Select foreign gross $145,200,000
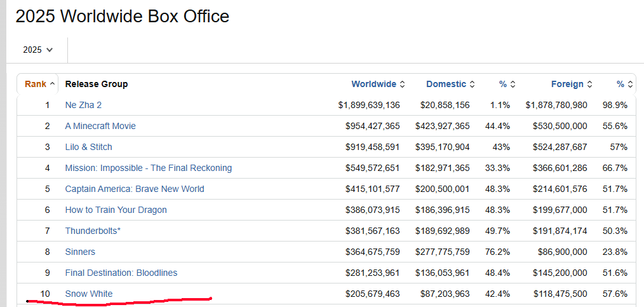644x307 pixels. click(560, 273)
